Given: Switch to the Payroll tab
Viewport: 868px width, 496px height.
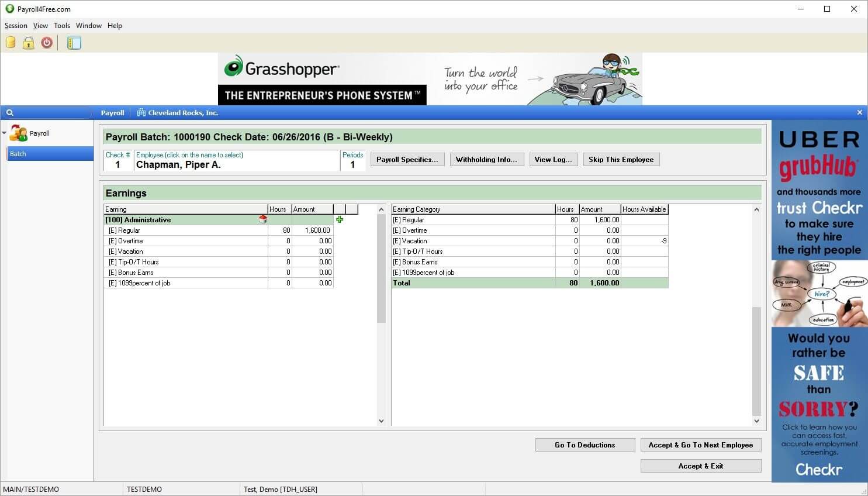Looking at the screenshot, I should 112,112.
